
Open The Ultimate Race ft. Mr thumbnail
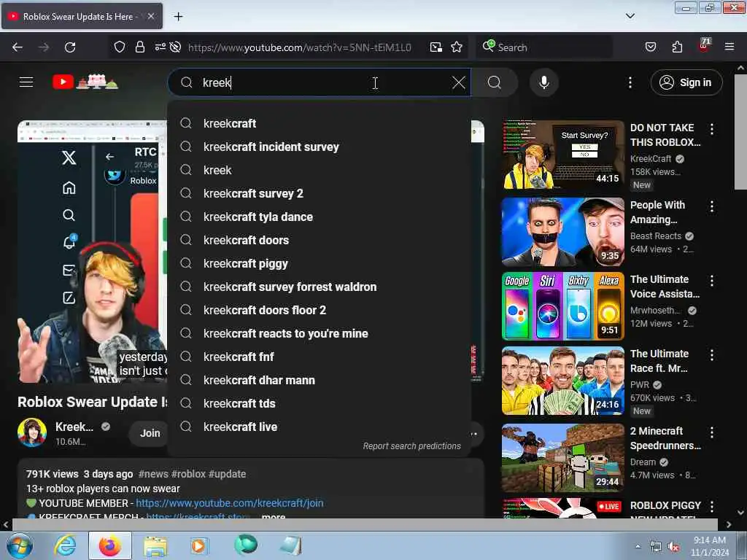[562, 381]
